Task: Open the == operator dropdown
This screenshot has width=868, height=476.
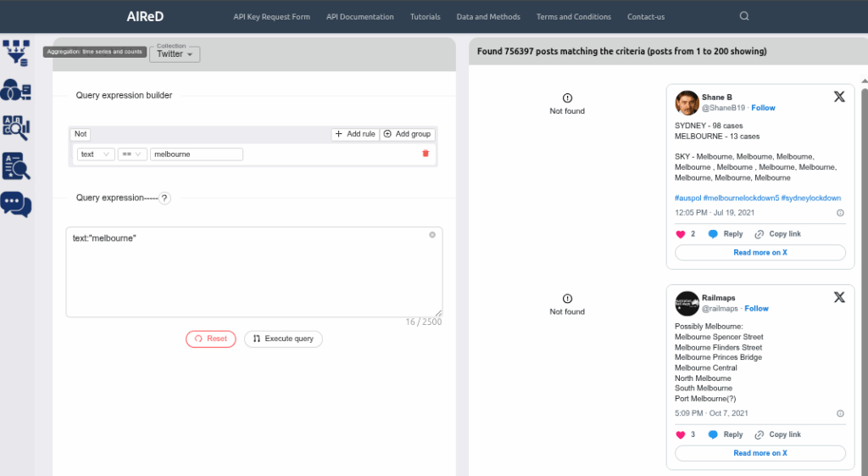Action: pos(131,154)
